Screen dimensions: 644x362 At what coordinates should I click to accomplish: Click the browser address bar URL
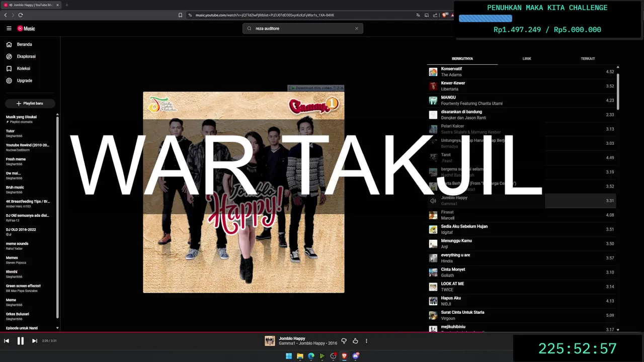265,15
